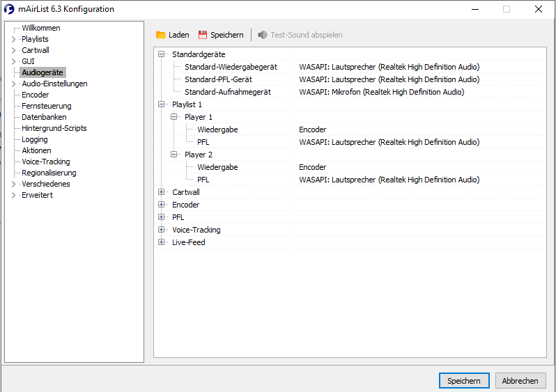Image resolution: width=556 pixels, height=392 pixels.
Task: Select Player 1 Wiedergabe Encoder value
Action: (313, 130)
